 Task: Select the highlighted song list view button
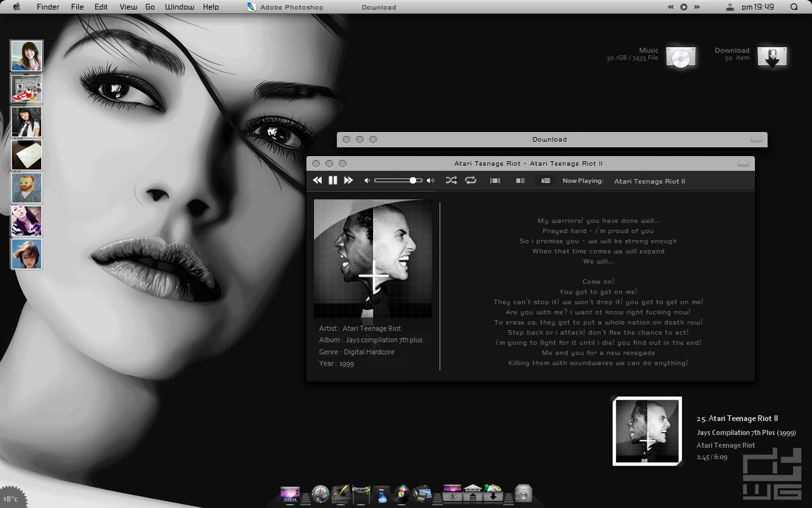546,181
